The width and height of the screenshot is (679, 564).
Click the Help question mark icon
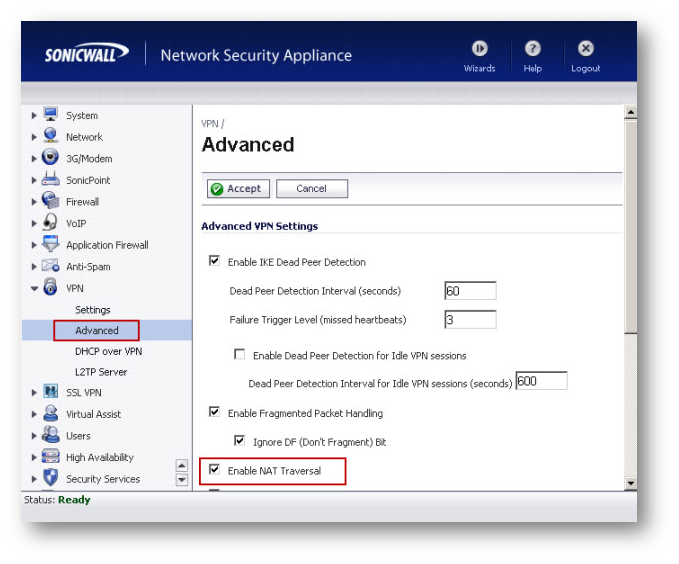click(532, 49)
